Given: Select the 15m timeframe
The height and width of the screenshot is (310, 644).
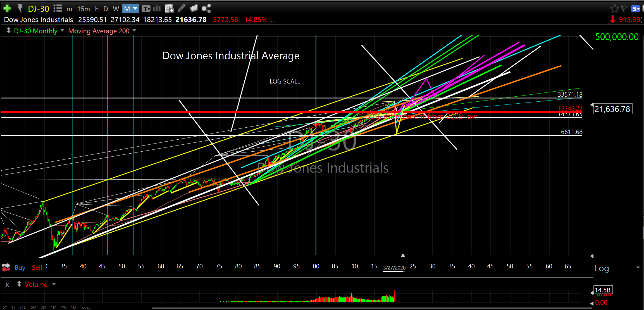Looking at the screenshot, I should (84, 9).
